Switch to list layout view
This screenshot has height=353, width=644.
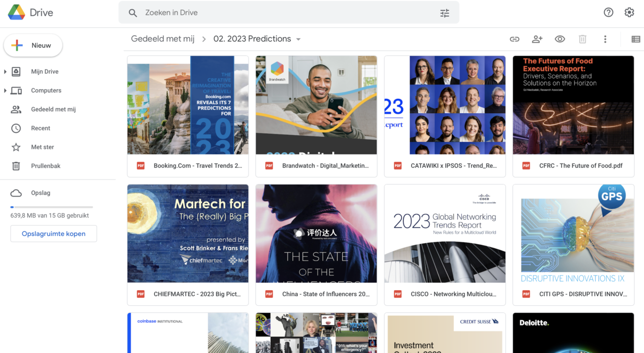pos(635,39)
